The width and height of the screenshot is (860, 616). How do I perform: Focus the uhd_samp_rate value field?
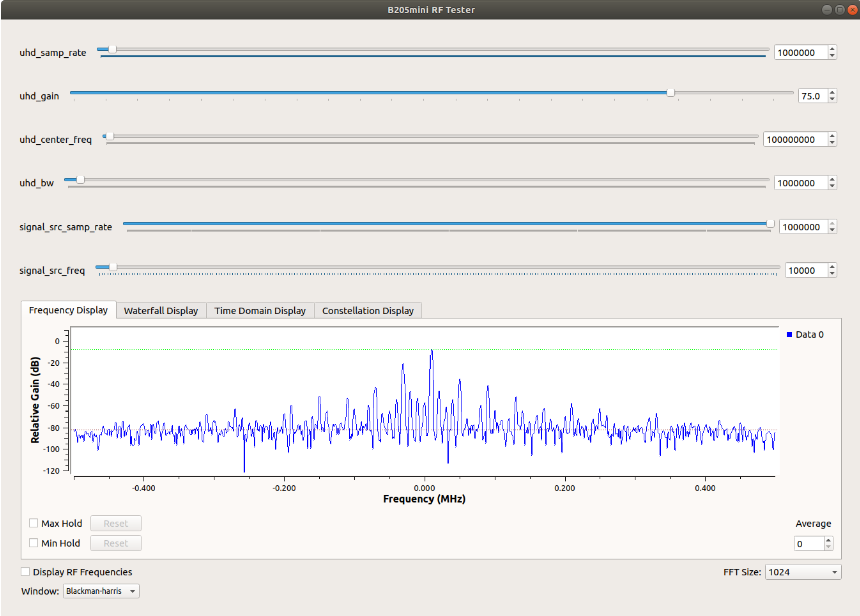801,52
